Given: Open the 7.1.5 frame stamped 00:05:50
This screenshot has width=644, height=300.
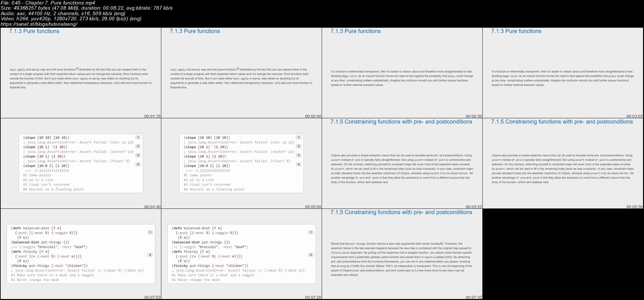Looking at the screenshot, I should (563, 163).
